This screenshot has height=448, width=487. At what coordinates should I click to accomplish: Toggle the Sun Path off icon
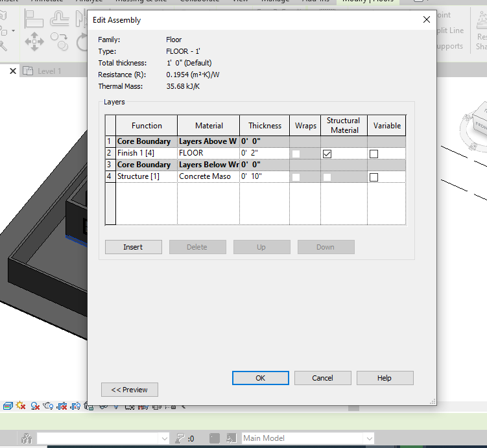pos(21,405)
